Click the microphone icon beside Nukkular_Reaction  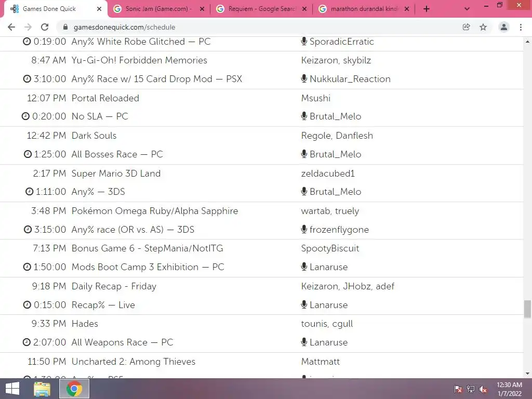(x=304, y=78)
